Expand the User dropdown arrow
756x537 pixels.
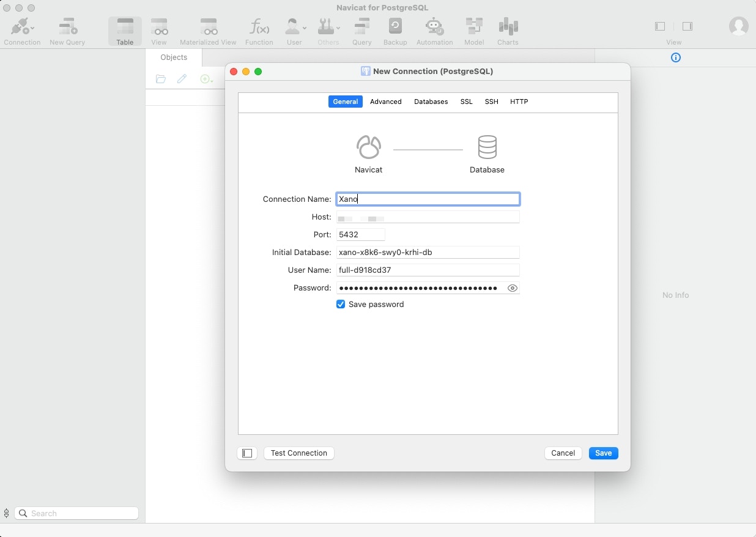305,28
